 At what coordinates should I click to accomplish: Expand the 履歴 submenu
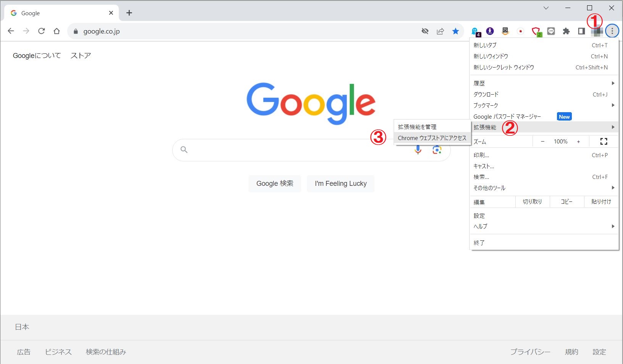coord(544,83)
